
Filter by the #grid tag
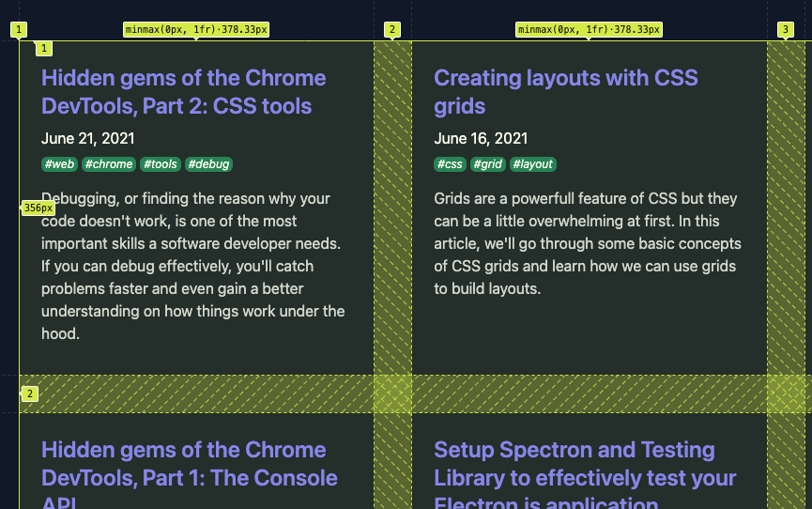click(488, 164)
